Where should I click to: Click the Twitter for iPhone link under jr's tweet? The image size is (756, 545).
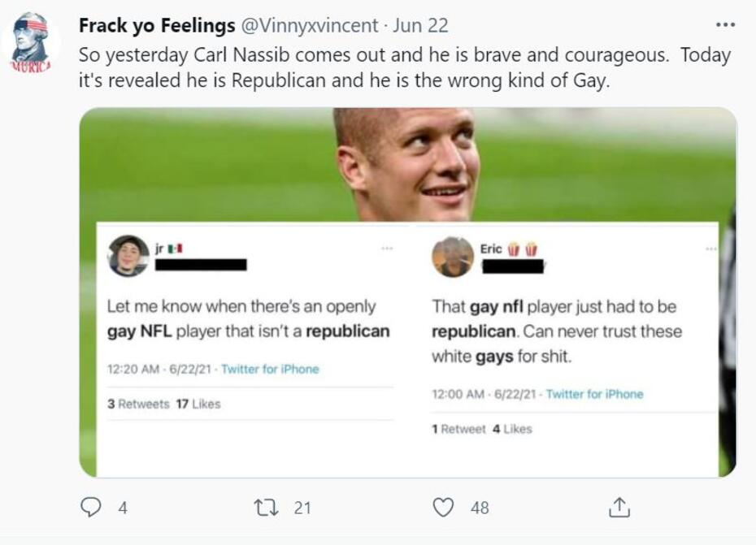click(270, 369)
